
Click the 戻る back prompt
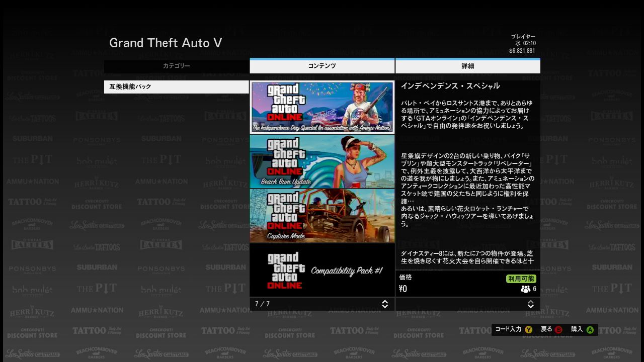pos(546,329)
